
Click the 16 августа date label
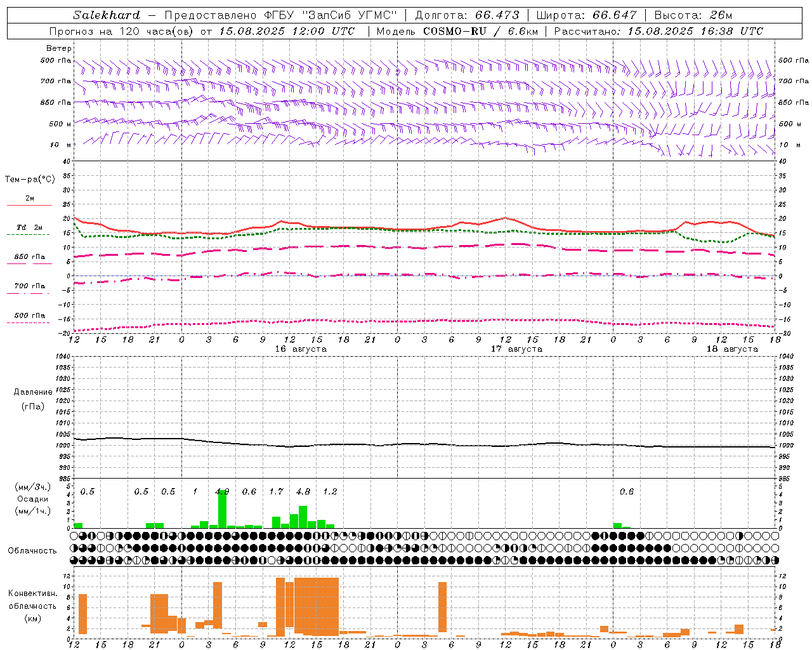pyautogui.click(x=301, y=349)
